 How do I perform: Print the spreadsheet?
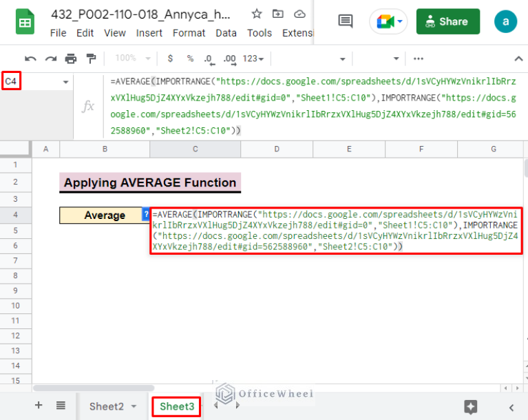[x=71, y=59]
